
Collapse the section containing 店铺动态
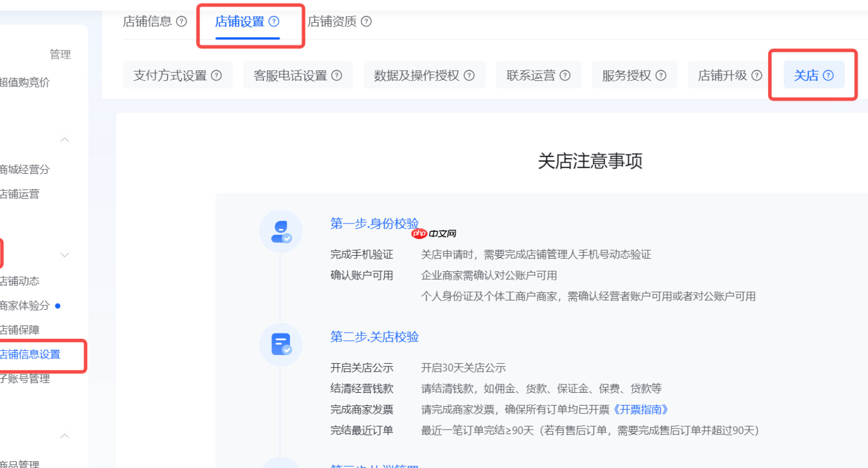[x=64, y=255]
